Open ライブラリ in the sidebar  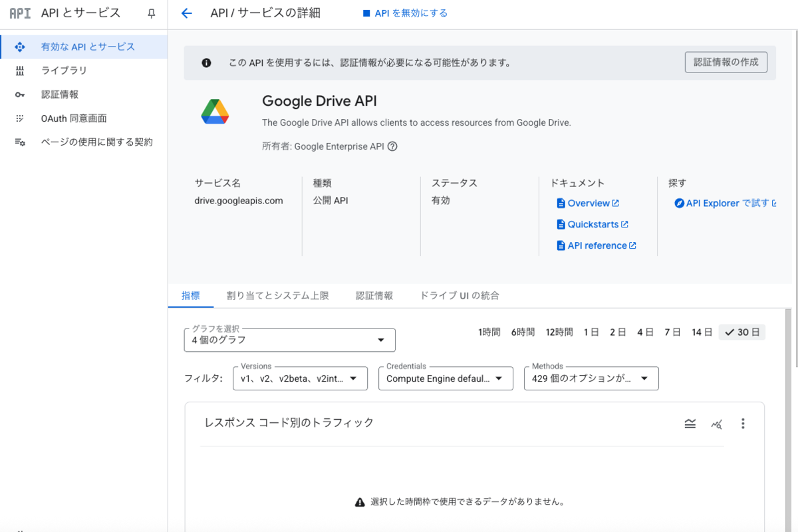tap(84, 70)
